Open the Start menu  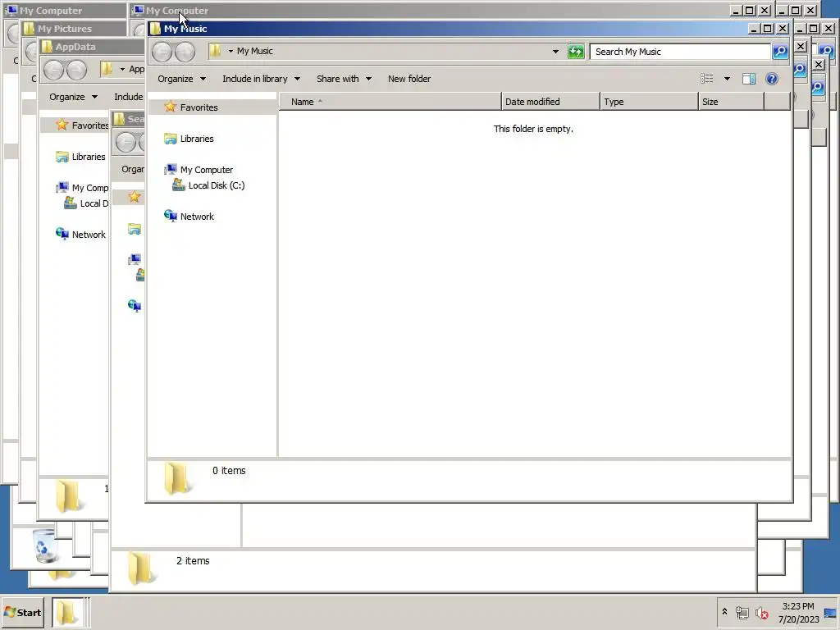pyautogui.click(x=22, y=612)
